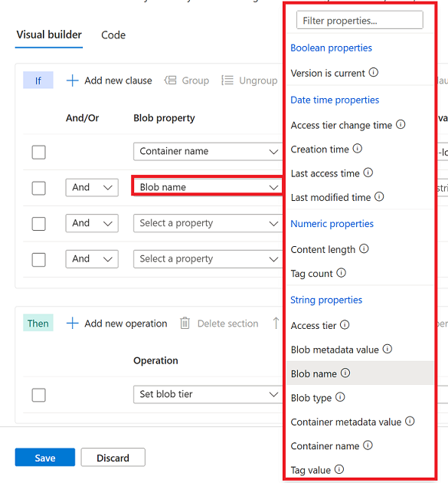Click the info icon next to Creation time
Screen dimensions: 448x483
(x=357, y=149)
